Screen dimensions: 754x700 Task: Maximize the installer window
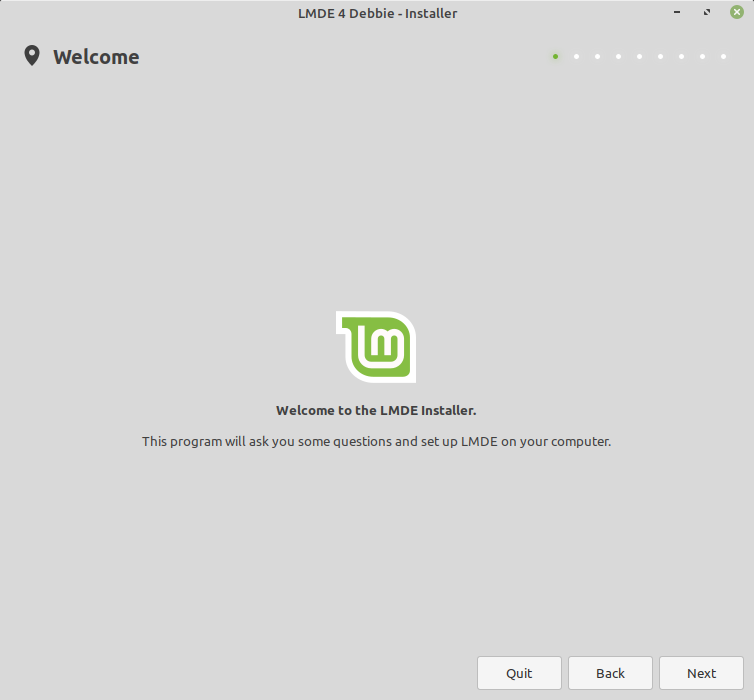707,13
